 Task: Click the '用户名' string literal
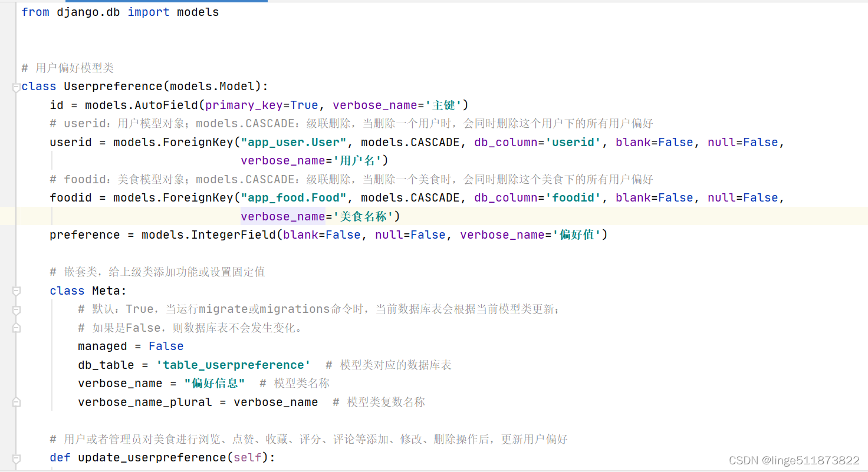[x=358, y=160]
